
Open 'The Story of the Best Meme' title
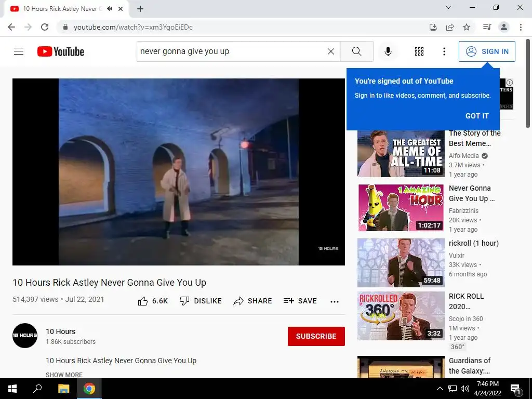tap(475, 138)
